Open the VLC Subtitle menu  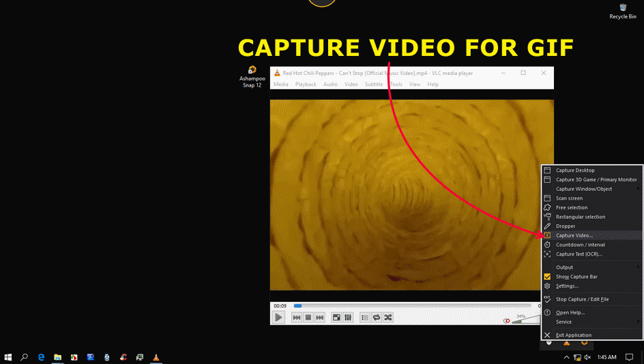[x=374, y=84]
